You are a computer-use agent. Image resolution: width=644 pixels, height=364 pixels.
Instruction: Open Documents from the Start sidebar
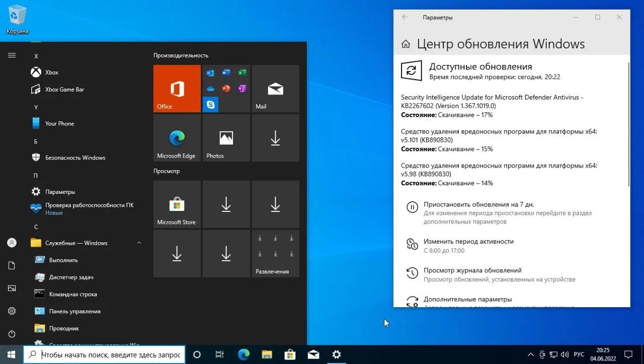(x=12, y=265)
